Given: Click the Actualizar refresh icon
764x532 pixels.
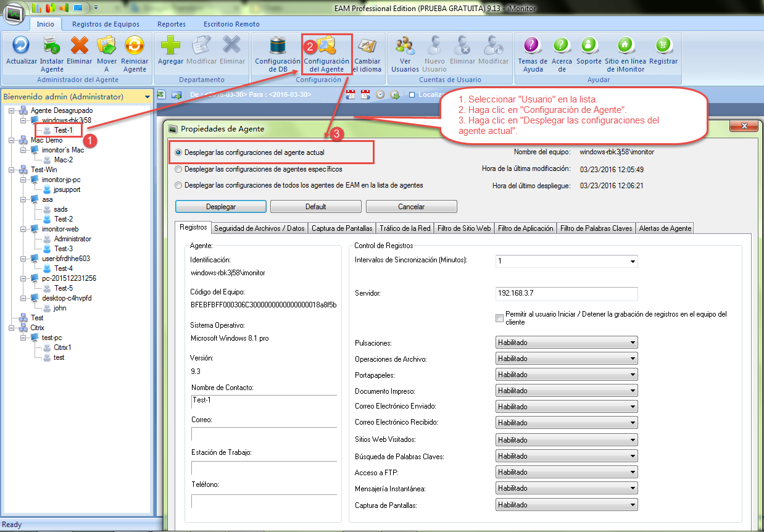Looking at the screenshot, I should pos(22,45).
